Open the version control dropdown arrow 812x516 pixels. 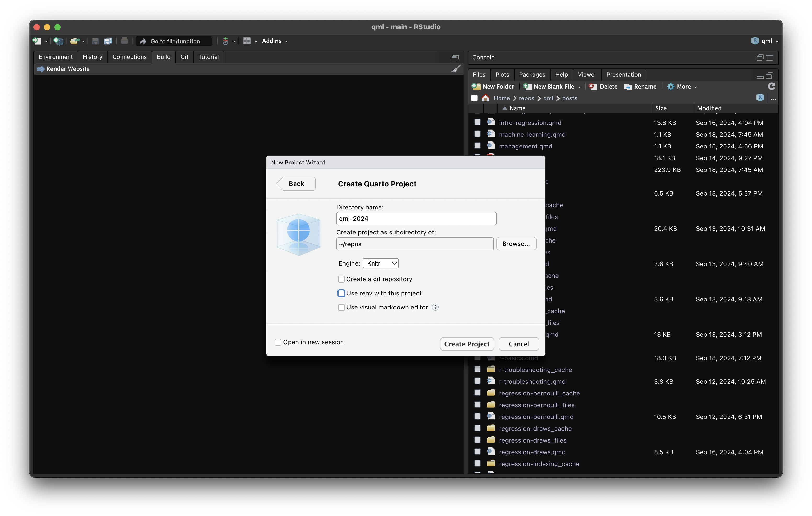coord(234,42)
